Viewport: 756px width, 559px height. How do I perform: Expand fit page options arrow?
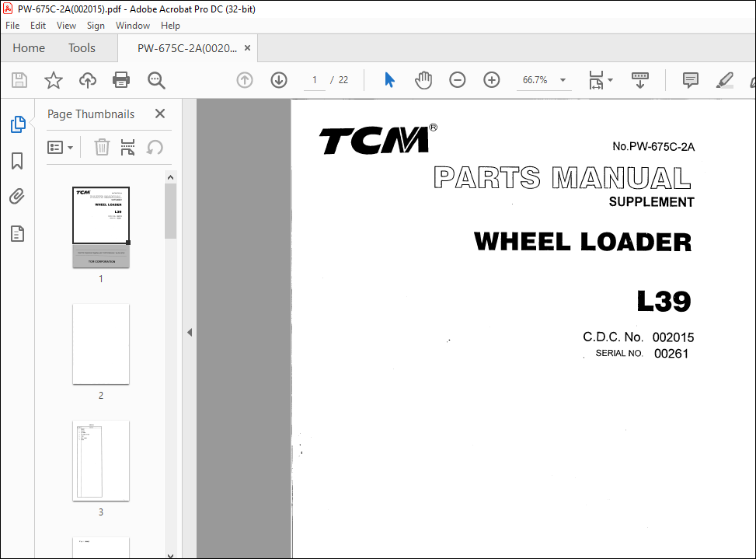click(611, 80)
